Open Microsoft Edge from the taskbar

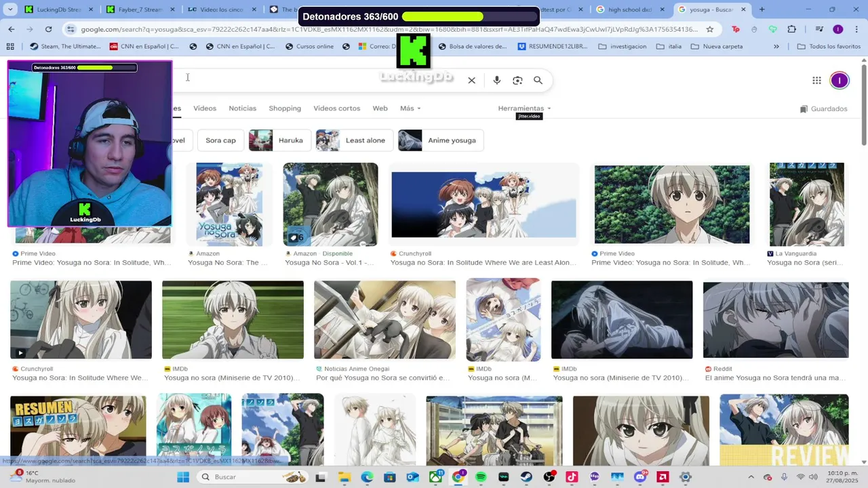(x=367, y=477)
